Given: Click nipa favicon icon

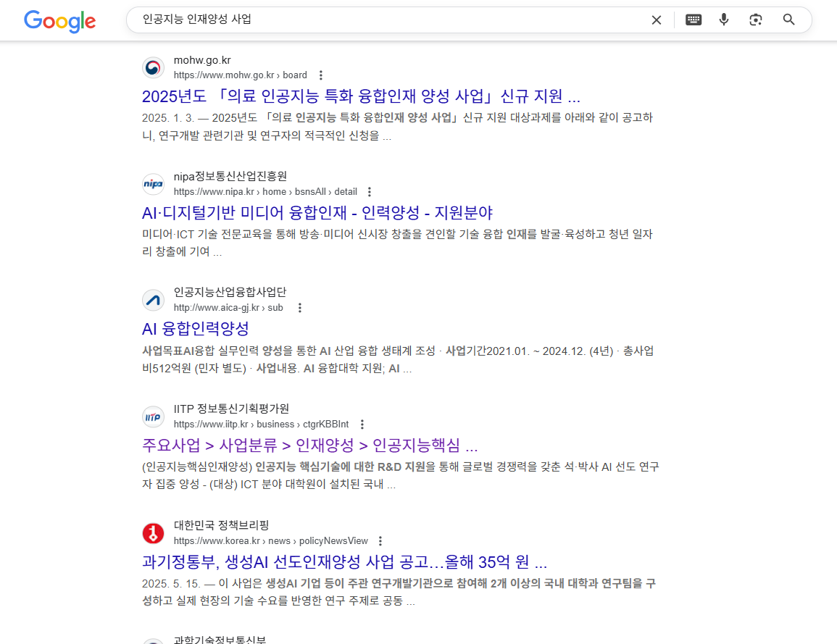Looking at the screenshot, I should (x=153, y=184).
